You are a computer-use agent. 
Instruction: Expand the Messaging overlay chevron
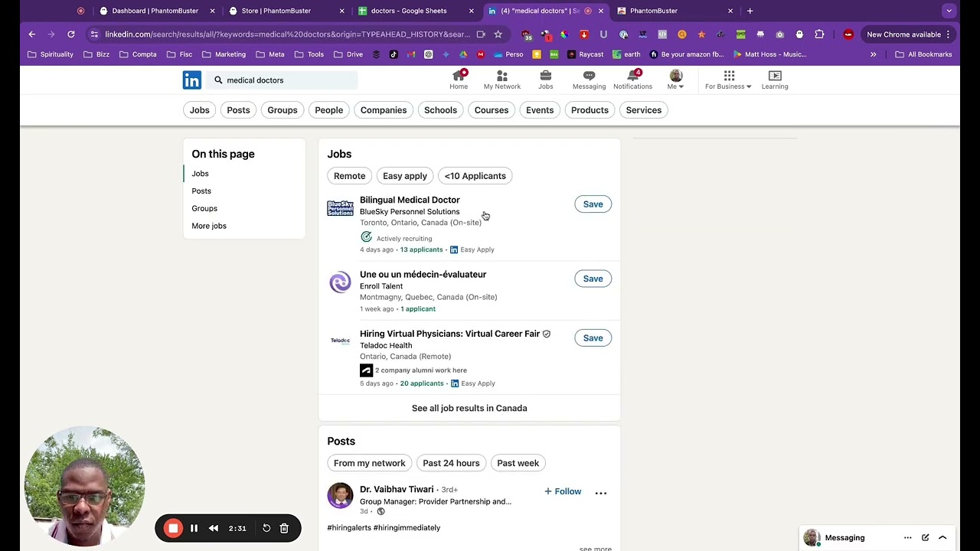click(942, 537)
